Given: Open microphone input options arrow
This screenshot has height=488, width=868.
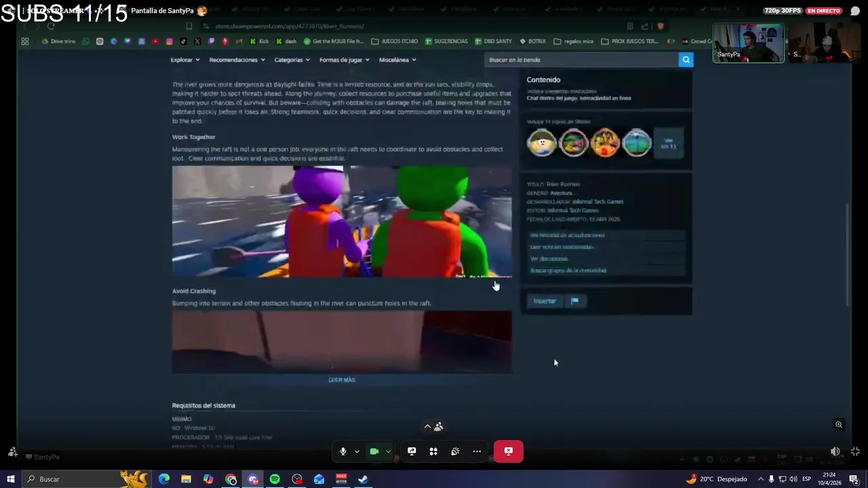Looking at the screenshot, I should (x=357, y=451).
